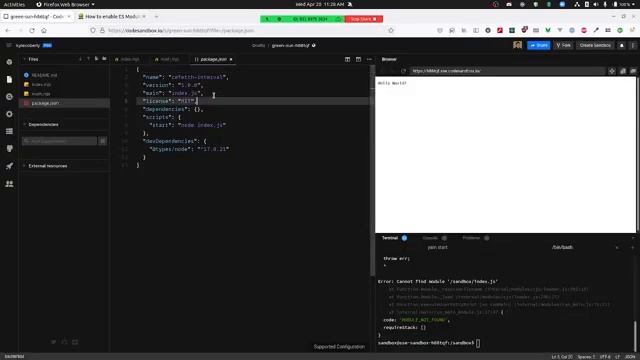Image resolution: width=640 pixels, height=360 pixels.
Task: Click the user avatar picture
Action: pos(518,45)
